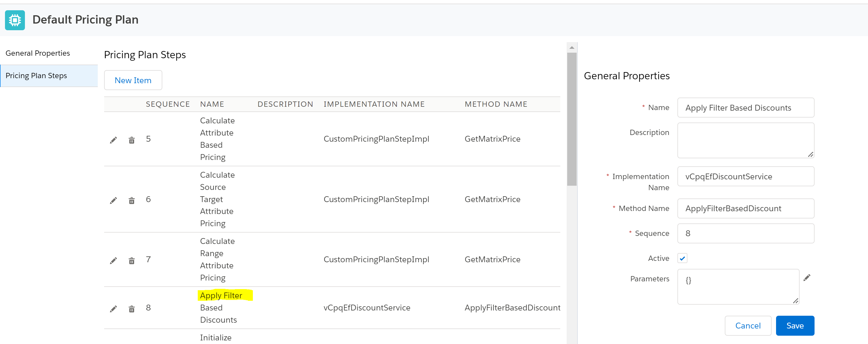Save the pricing plan step
This screenshot has width=868, height=344.
pyautogui.click(x=795, y=325)
